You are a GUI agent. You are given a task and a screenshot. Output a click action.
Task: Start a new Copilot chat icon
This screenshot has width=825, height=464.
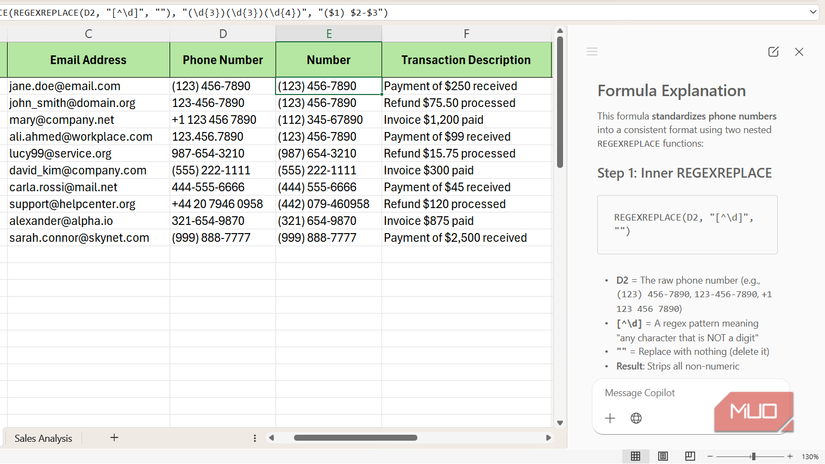pyautogui.click(x=773, y=52)
